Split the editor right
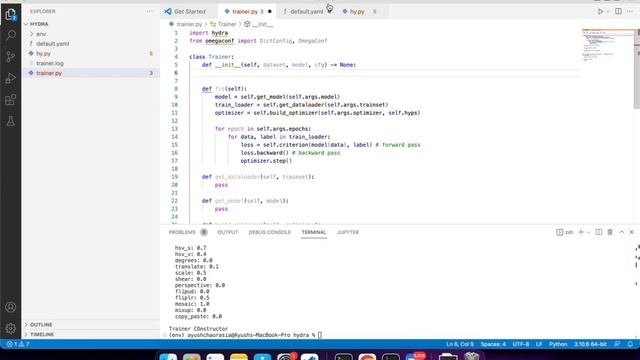 pyautogui.click(x=618, y=11)
